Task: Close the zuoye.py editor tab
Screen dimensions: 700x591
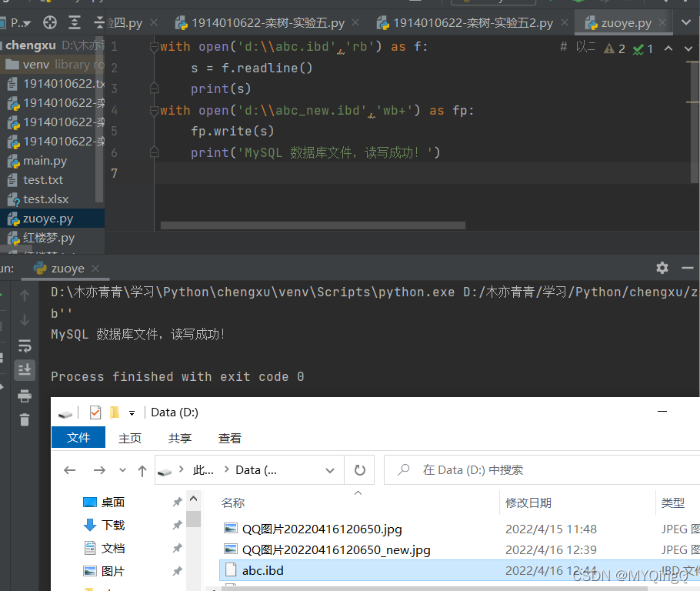Action: [x=662, y=22]
